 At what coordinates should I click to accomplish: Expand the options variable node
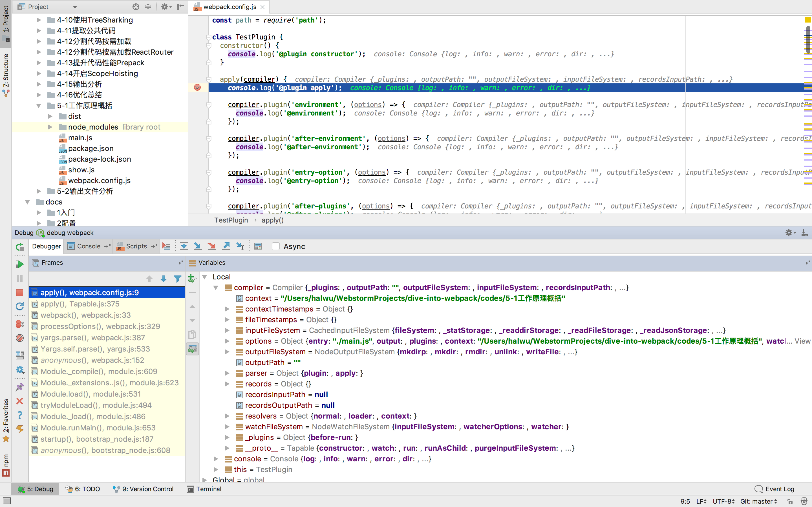coord(227,341)
